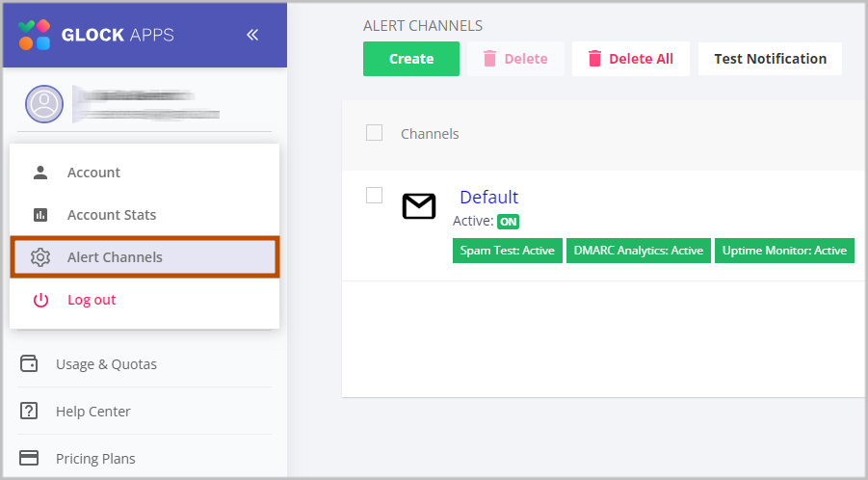The width and height of the screenshot is (868, 480).
Task: Click the Delete All button
Action: [630, 59]
